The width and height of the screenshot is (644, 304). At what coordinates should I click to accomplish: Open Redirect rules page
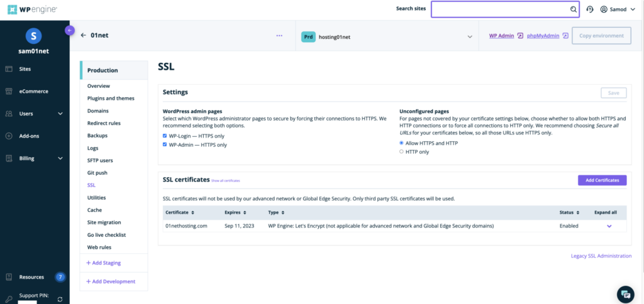104,123
